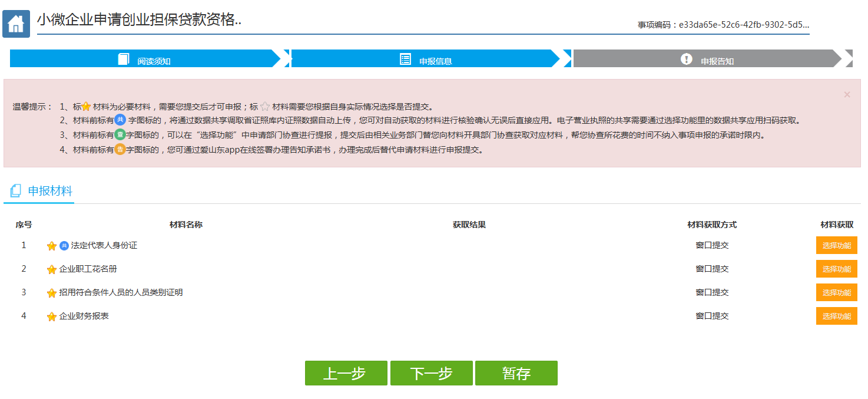Click the star beside 企业职工花名册
The image size is (868, 399).
point(51,269)
